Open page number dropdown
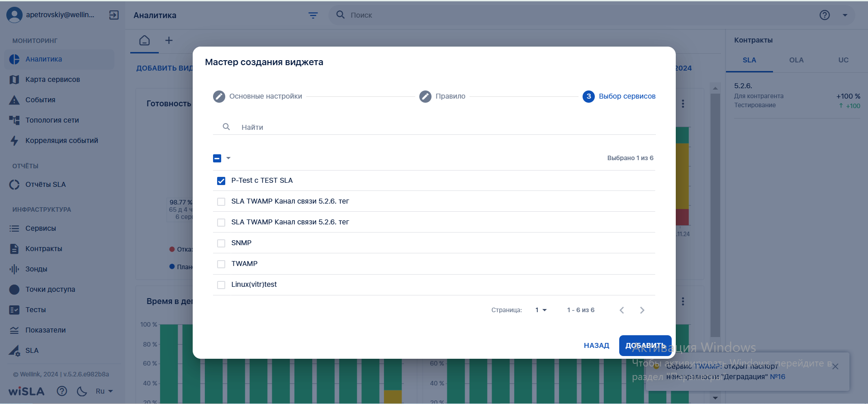This screenshot has height=404, width=868. click(x=541, y=310)
